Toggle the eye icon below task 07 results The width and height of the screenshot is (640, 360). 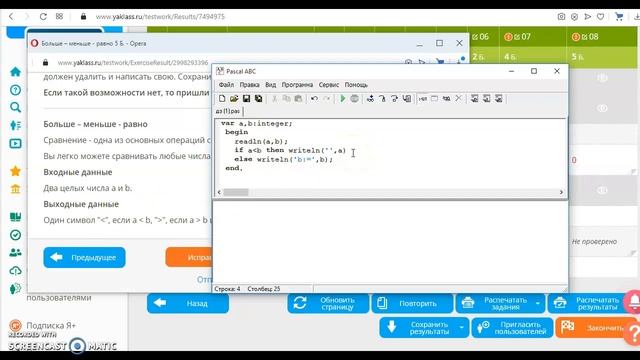click(x=602, y=108)
